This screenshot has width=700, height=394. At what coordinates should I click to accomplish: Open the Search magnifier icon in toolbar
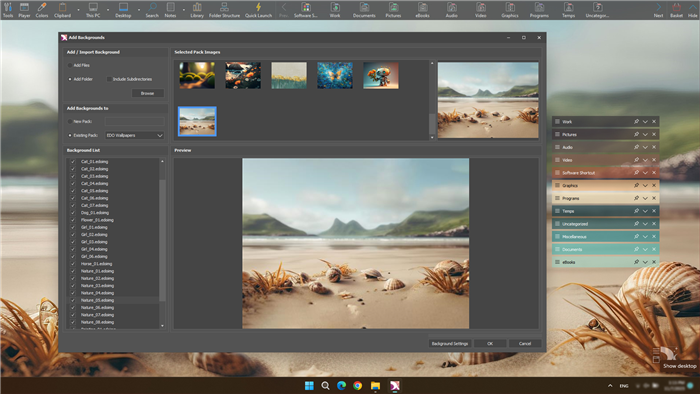pyautogui.click(x=152, y=9)
